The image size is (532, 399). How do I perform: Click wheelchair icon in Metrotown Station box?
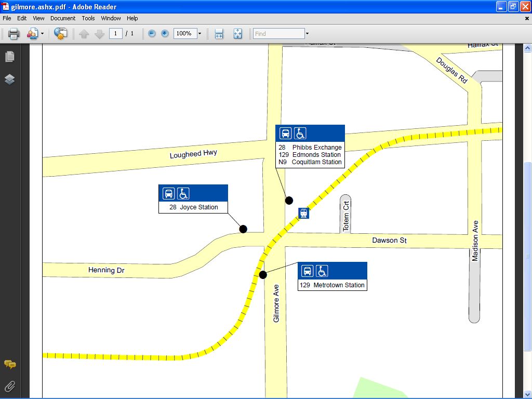322,271
